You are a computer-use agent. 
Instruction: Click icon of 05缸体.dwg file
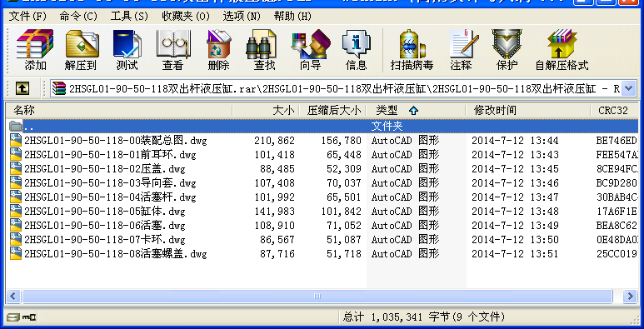(x=16, y=211)
